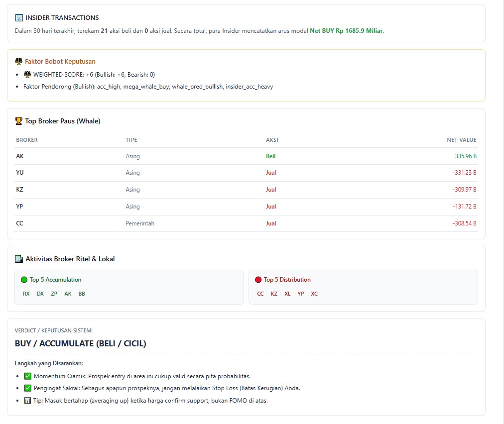Click the bar chart icon before Tip
Screen dimensions: 504x424
[x=28, y=401]
